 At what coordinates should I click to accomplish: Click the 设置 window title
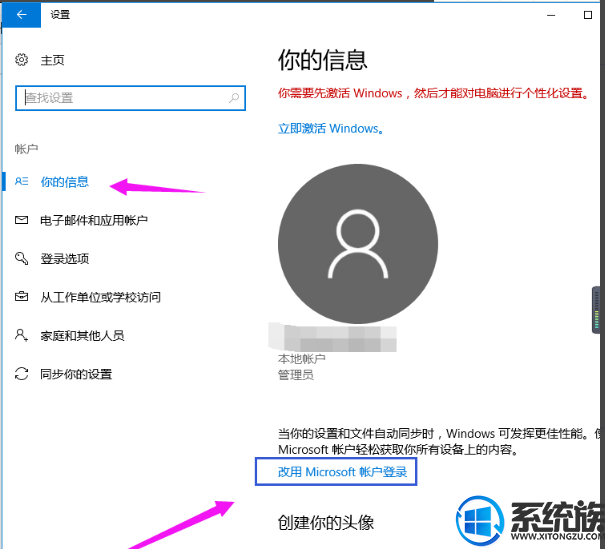pos(60,15)
